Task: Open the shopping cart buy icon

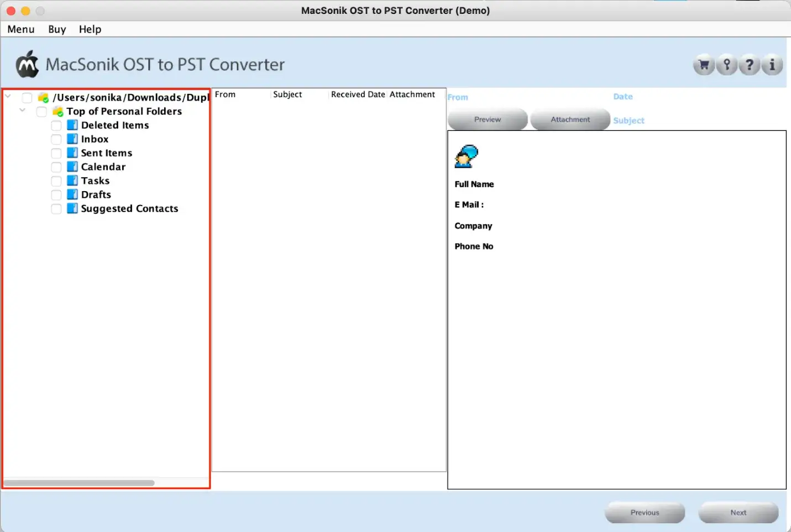Action: (704, 65)
